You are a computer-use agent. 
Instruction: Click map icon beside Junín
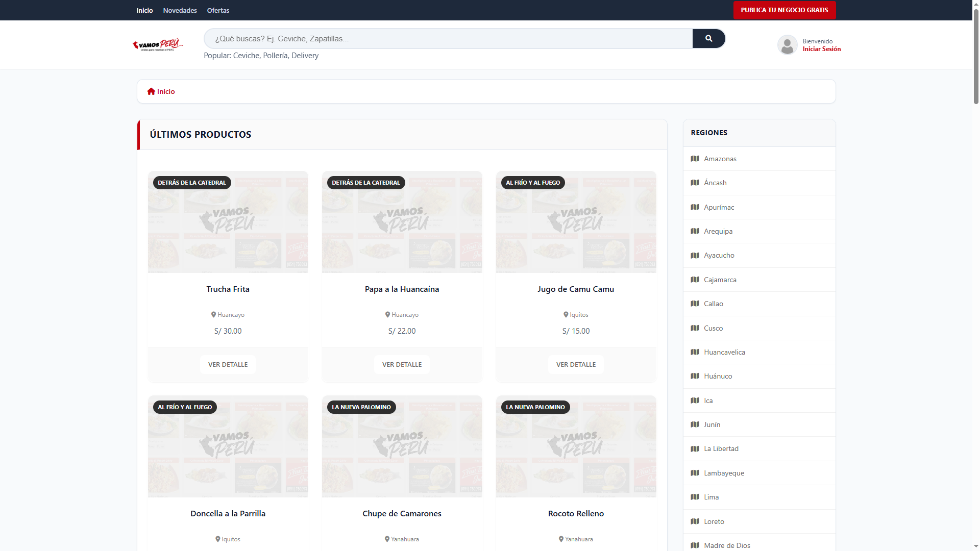tap(695, 424)
